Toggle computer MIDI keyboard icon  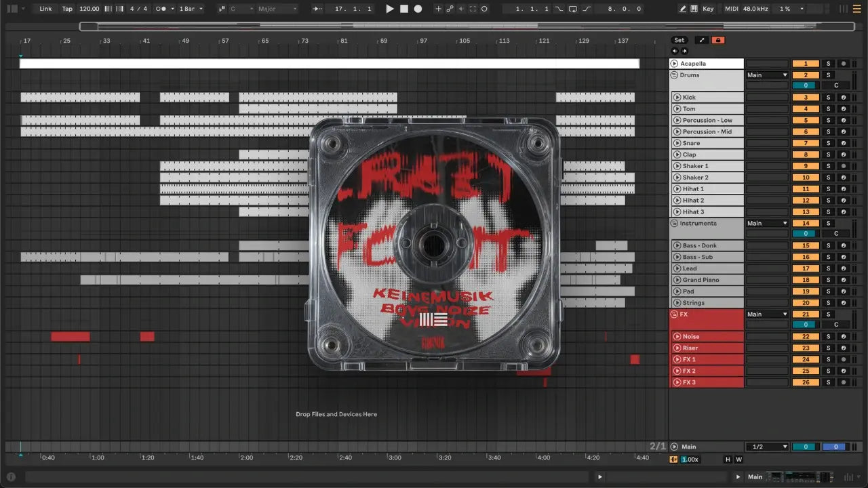click(694, 9)
